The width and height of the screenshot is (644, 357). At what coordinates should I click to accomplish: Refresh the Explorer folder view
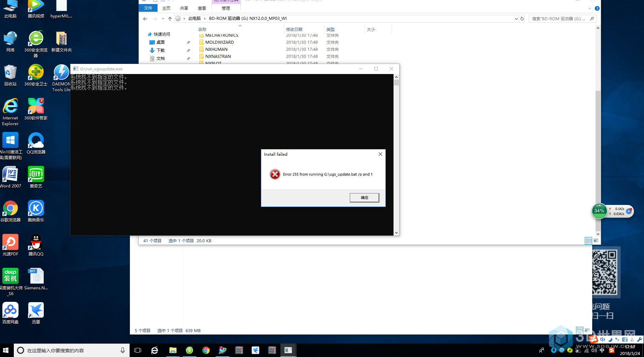point(522,19)
